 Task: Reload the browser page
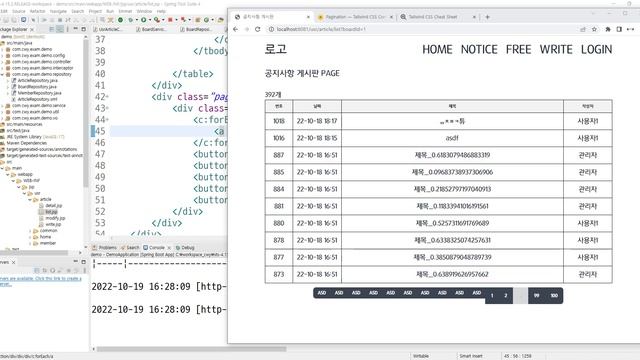click(258, 29)
